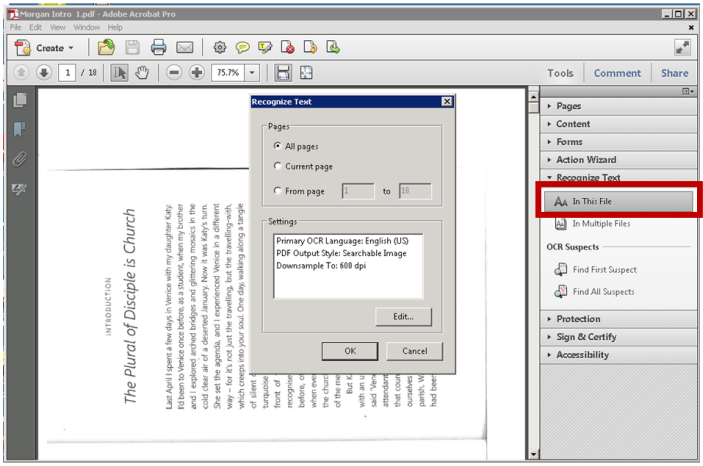This screenshot has width=703, height=466.
Task: Click the Print icon in toolbar
Action: click(158, 47)
